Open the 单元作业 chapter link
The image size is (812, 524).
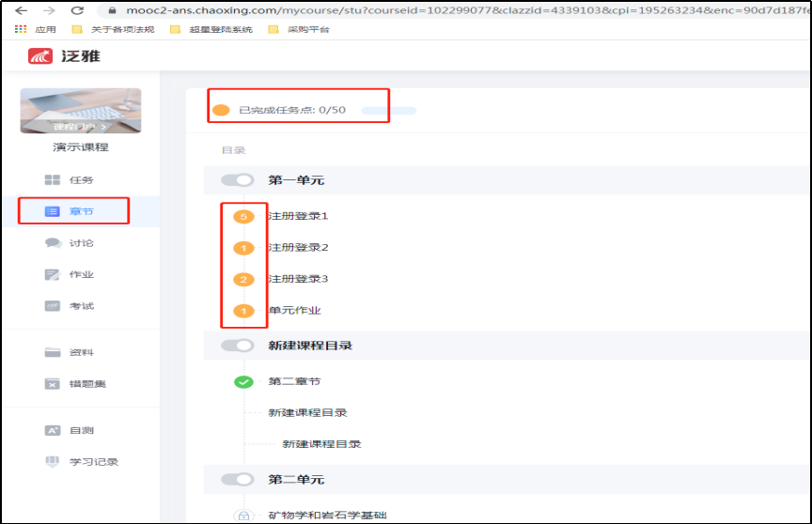click(294, 310)
